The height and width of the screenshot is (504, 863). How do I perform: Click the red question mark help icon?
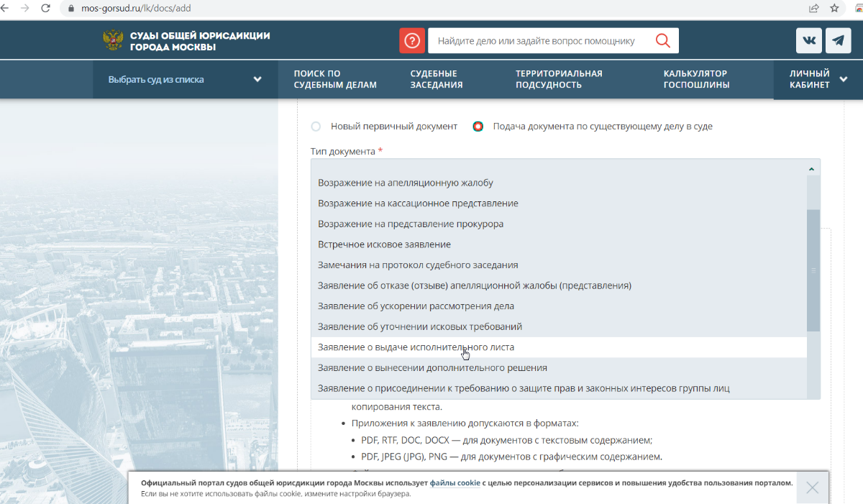(x=412, y=40)
